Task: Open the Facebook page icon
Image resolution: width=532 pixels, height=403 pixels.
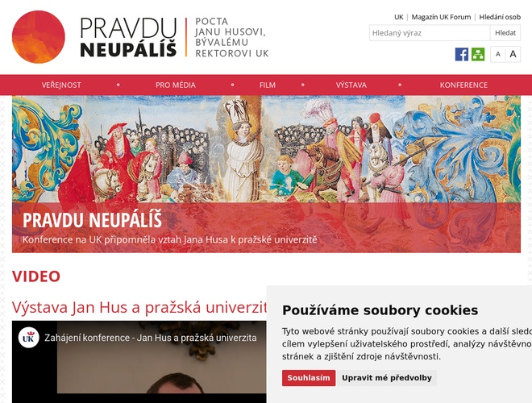Action: click(x=461, y=54)
